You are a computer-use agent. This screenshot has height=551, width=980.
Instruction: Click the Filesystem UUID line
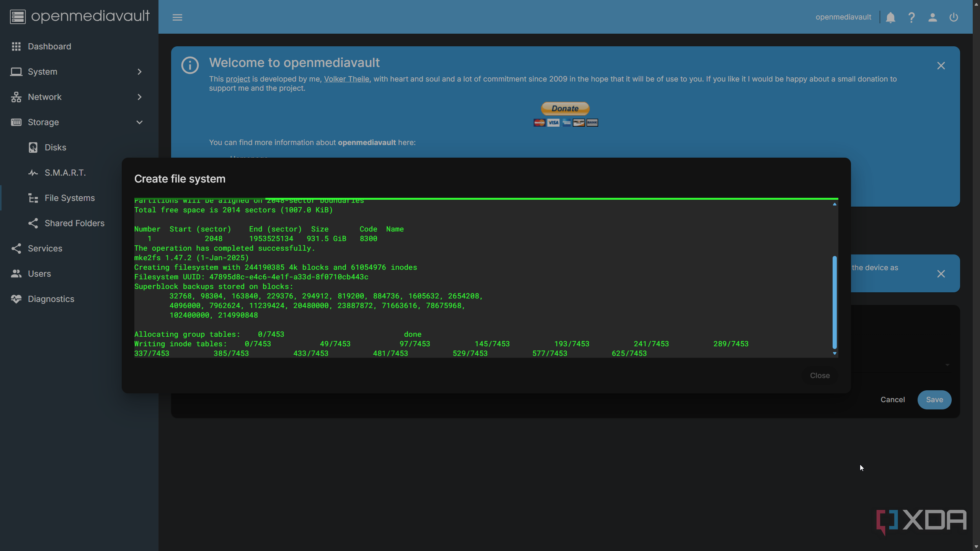[251, 277]
